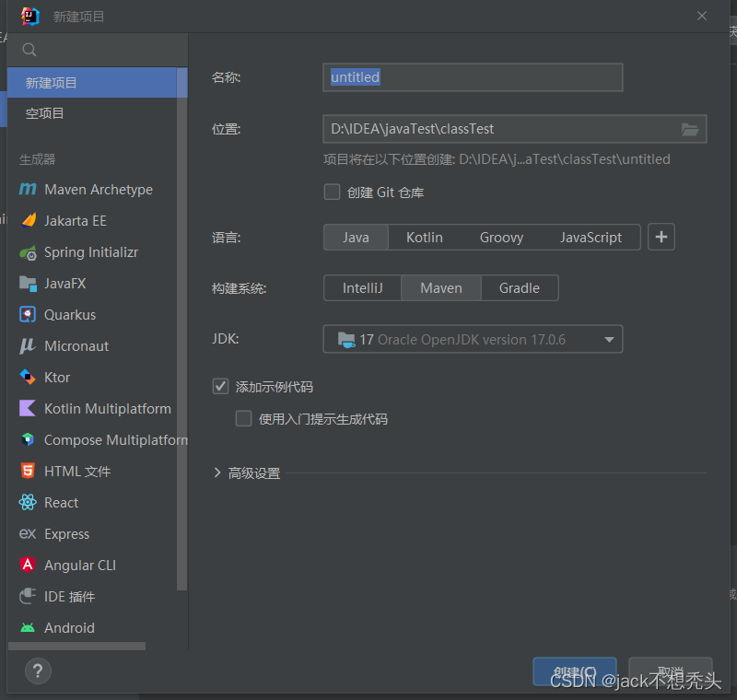Click the sidebar search field
This screenshot has height=700, width=737.
click(98, 50)
